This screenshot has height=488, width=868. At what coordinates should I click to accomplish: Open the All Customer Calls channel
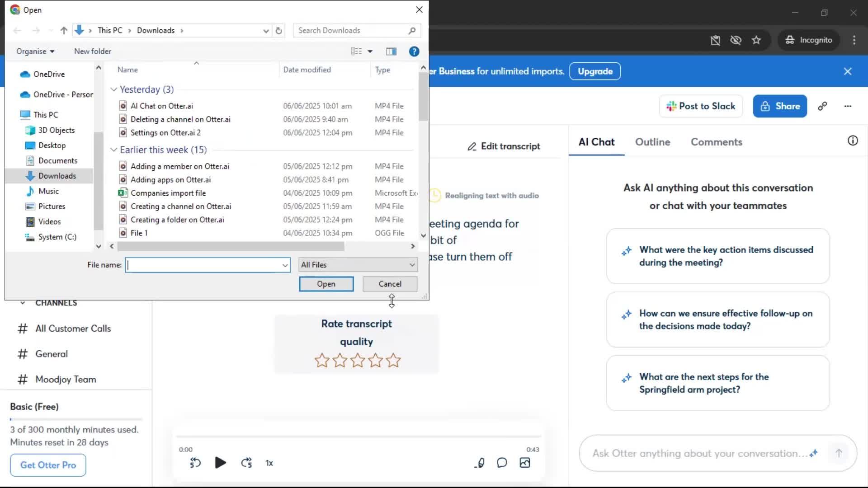[73, 328]
